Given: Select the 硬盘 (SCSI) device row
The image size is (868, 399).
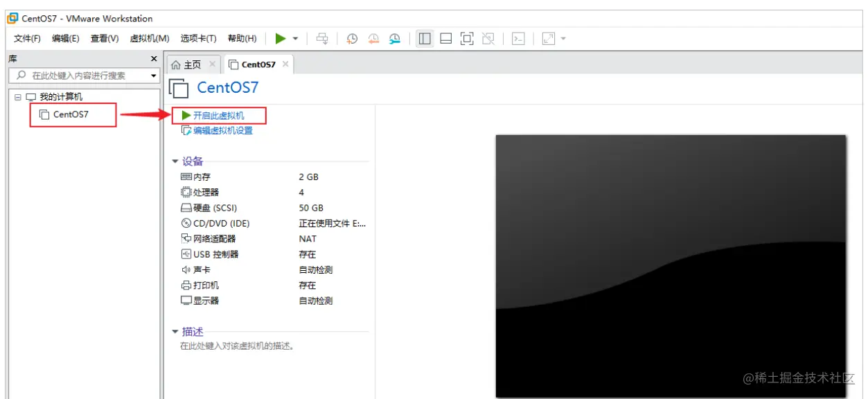Looking at the screenshot, I should pos(274,208).
